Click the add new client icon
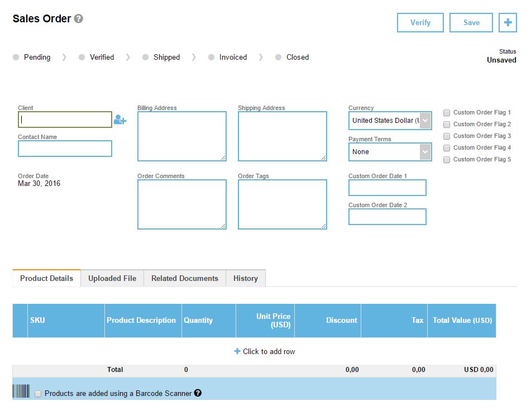The image size is (531, 420). (x=120, y=120)
